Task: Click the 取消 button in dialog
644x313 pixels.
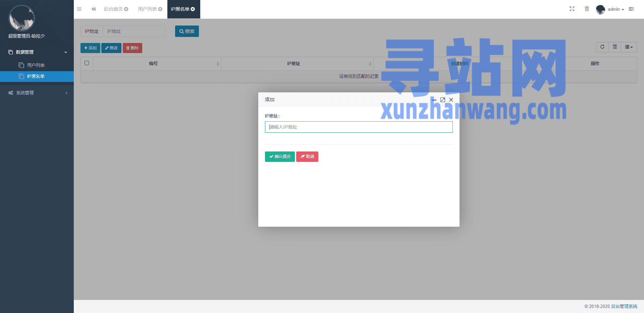Action: [x=307, y=156]
